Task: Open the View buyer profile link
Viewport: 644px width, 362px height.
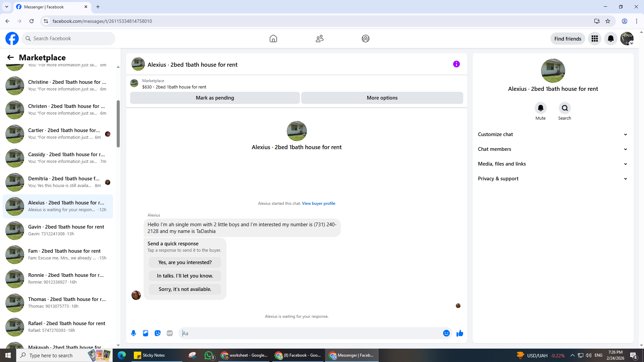Action: pyautogui.click(x=318, y=203)
